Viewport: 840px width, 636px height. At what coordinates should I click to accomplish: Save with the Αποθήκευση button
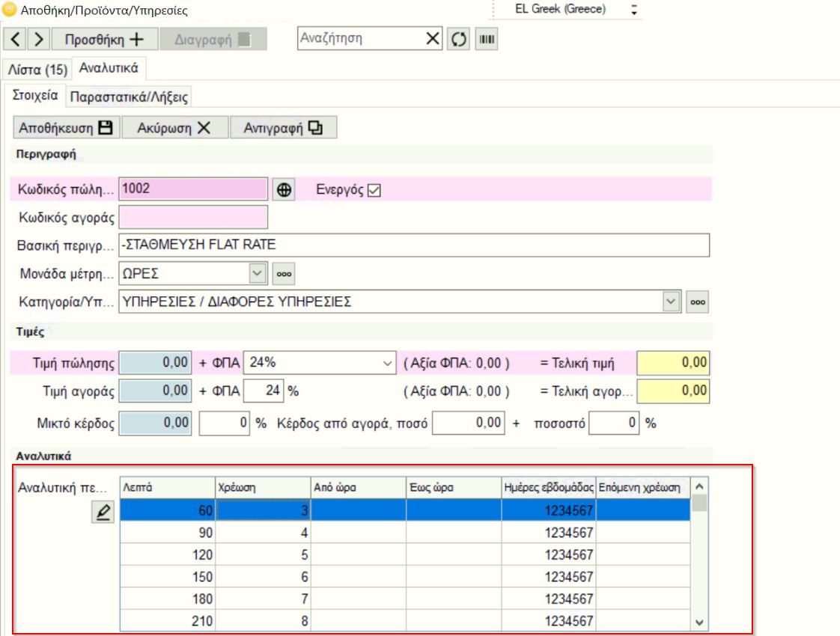(67, 128)
